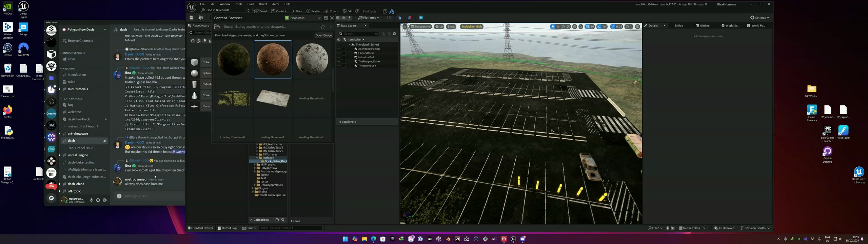Deafen audio with Discord headphones icon

pos(98,200)
